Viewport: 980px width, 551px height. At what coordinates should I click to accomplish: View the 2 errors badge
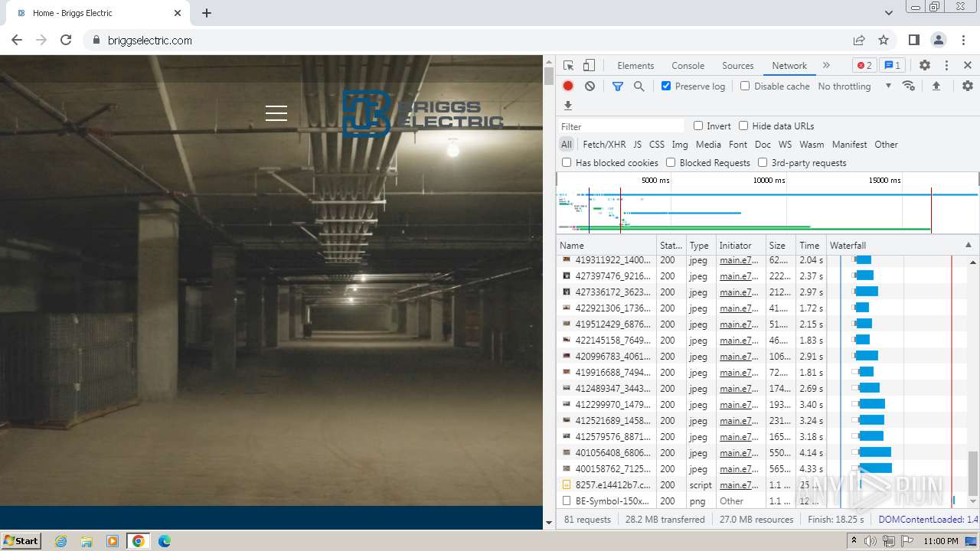(x=864, y=65)
